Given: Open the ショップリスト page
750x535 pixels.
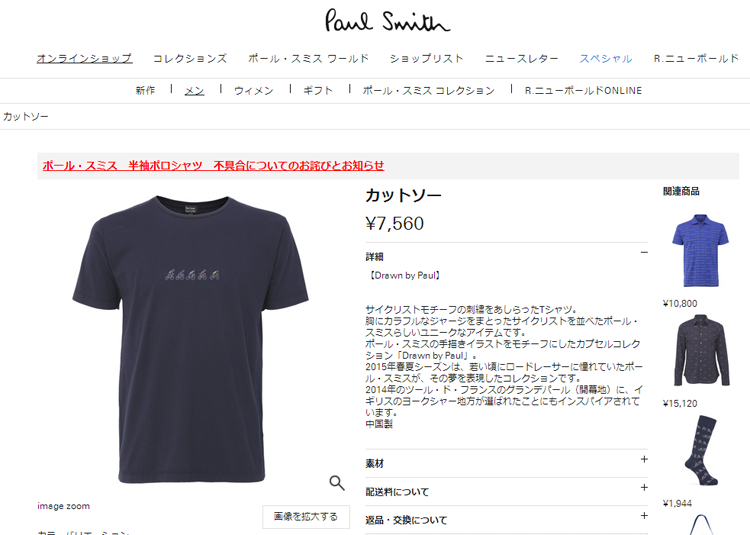Looking at the screenshot, I should (x=427, y=58).
